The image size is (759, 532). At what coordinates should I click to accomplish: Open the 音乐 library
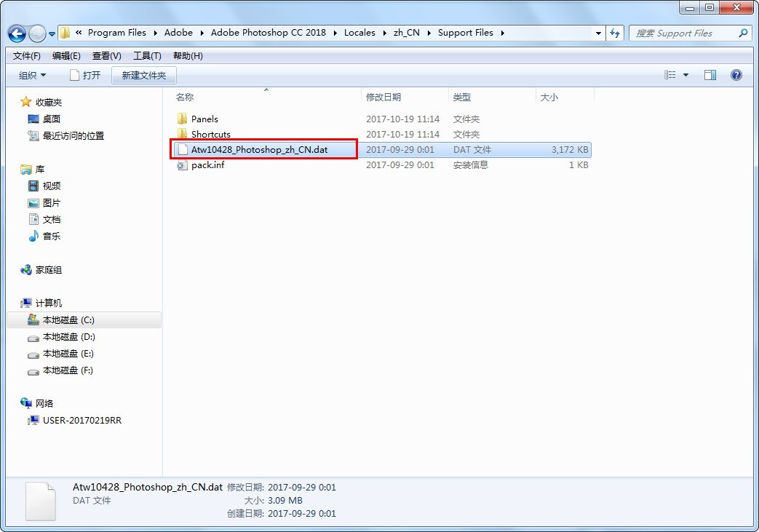click(x=52, y=237)
